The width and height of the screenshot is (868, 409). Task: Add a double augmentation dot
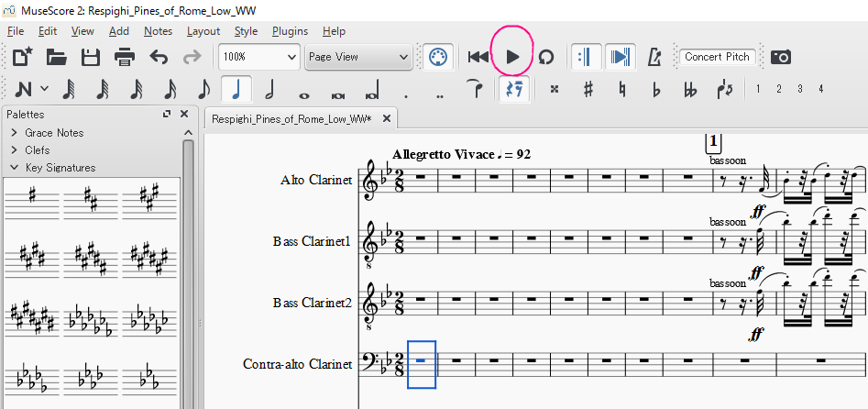440,95
